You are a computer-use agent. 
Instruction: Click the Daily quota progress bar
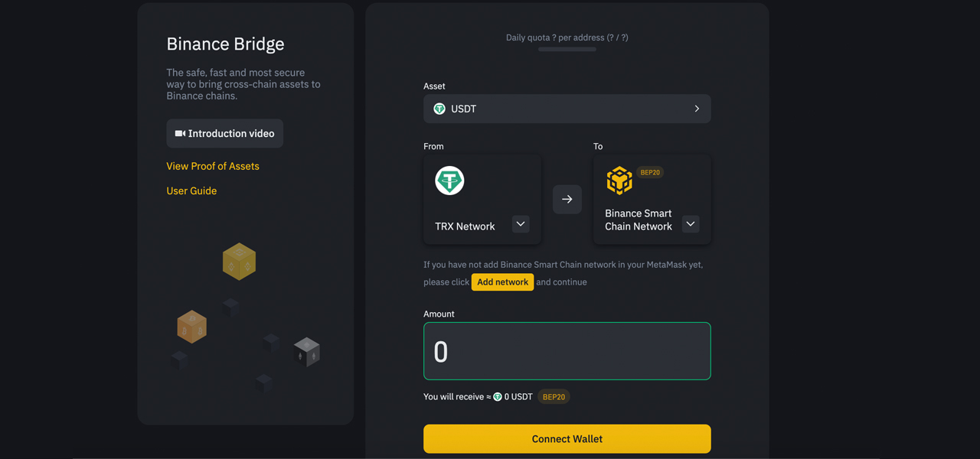pyautogui.click(x=567, y=50)
